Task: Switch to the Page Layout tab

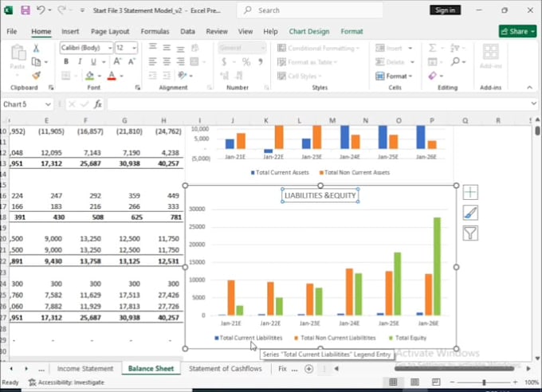Action: point(110,31)
